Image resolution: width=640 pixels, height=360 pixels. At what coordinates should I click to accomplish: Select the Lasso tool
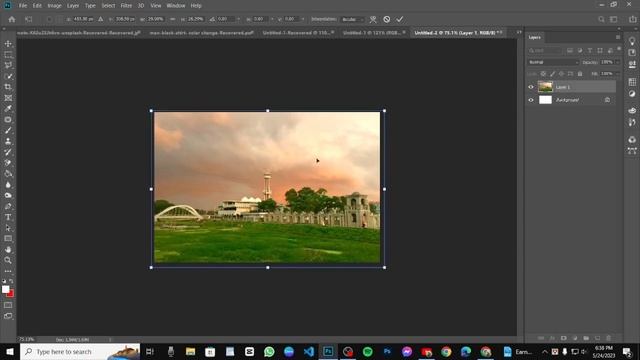tap(8, 65)
